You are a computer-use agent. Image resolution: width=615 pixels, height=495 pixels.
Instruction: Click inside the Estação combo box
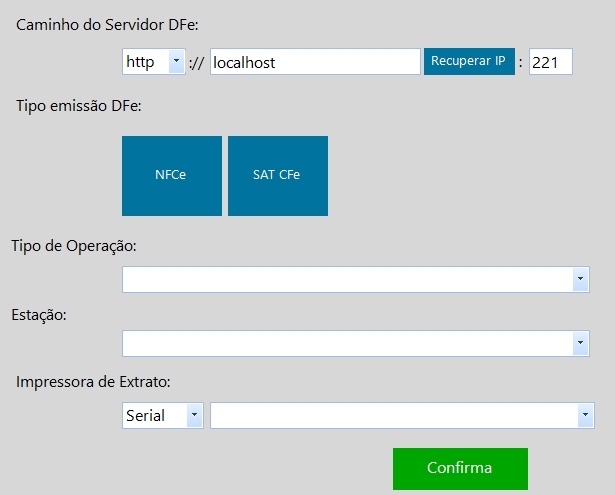tap(356, 343)
